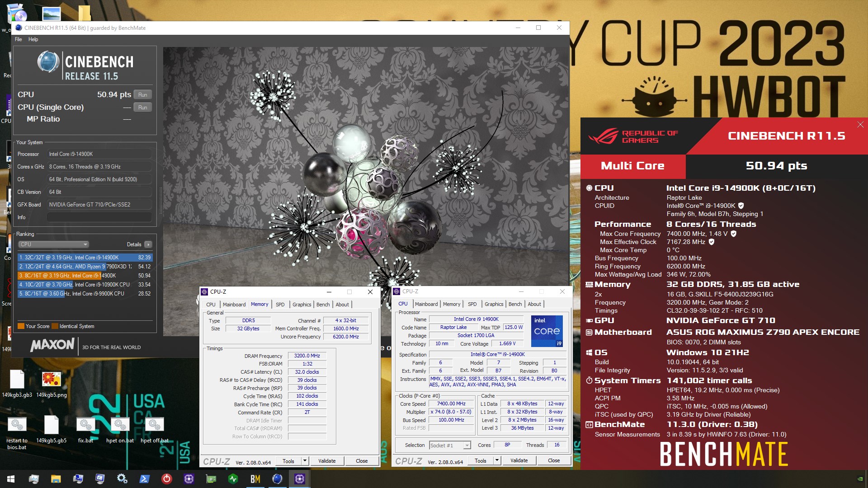Open the Windows Start menu
This screenshot has width=868, height=488.
click(x=11, y=479)
